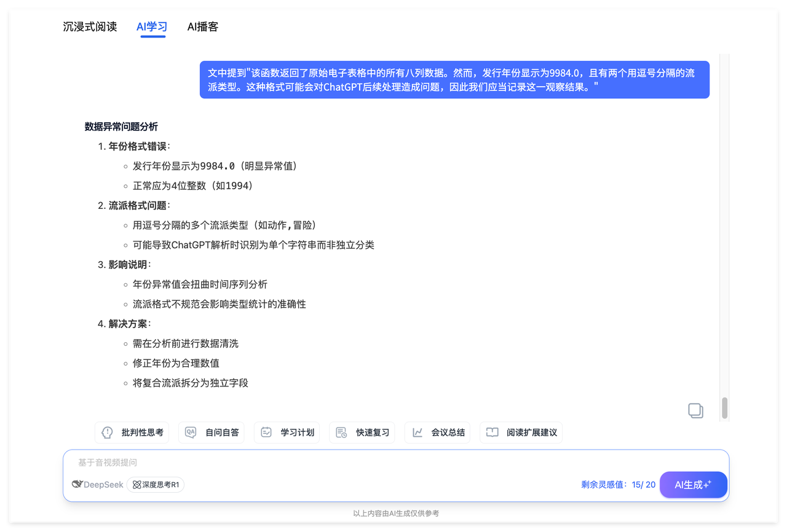The width and height of the screenshot is (787, 532).
Task: Click the 剩余灵感值 15/20 counter
Action: click(618, 485)
